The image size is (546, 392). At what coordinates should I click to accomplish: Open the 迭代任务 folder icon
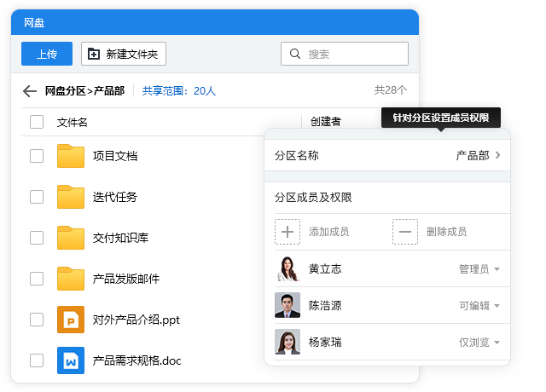[x=71, y=197]
